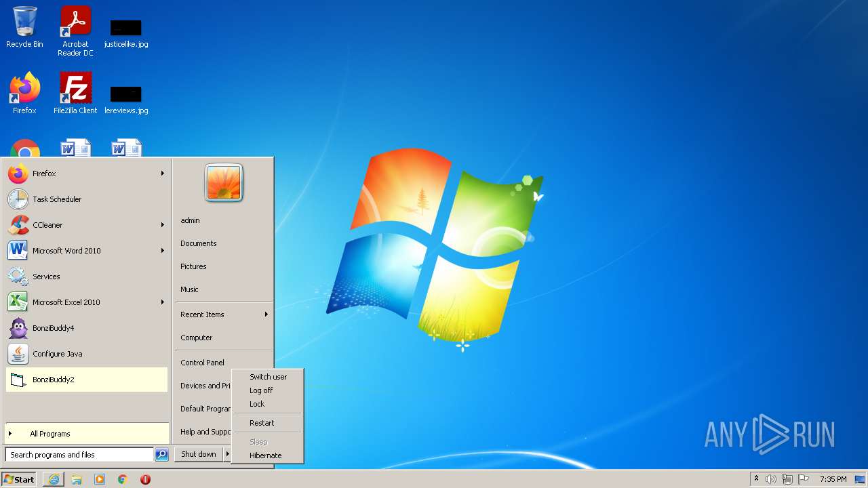Image resolution: width=868 pixels, height=488 pixels.
Task: Click the search magnifier button
Action: pos(161,455)
